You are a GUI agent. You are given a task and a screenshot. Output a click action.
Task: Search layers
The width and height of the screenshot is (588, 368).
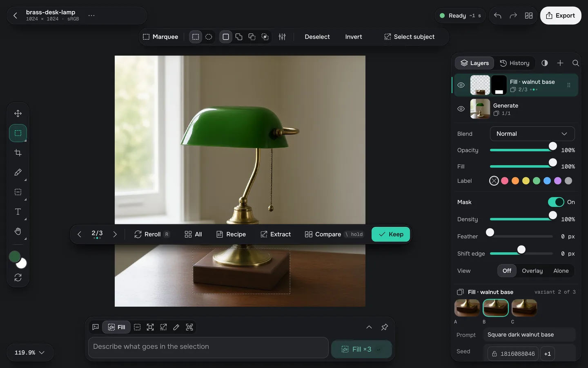pos(576,63)
